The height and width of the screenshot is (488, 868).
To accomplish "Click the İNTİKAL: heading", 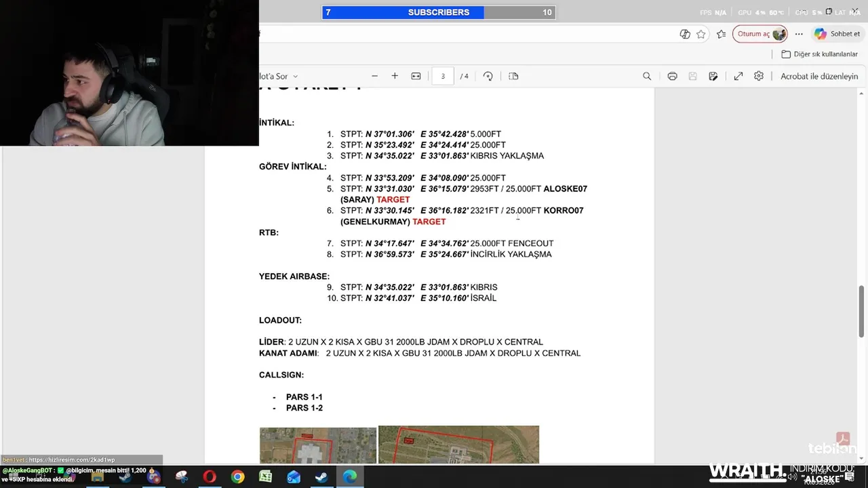I will [x=277, y=123].
